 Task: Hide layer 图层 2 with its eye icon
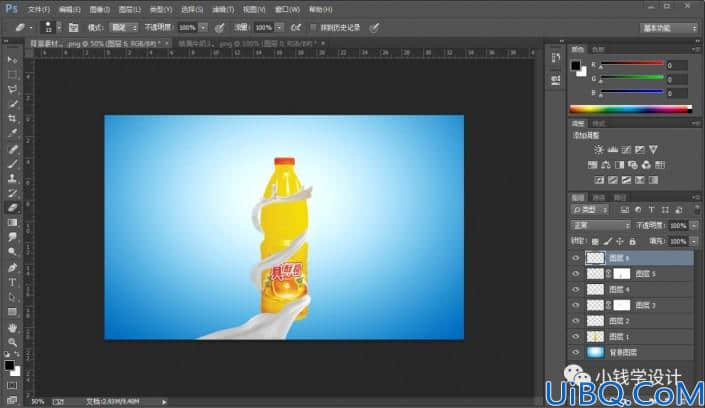[576, 321]
